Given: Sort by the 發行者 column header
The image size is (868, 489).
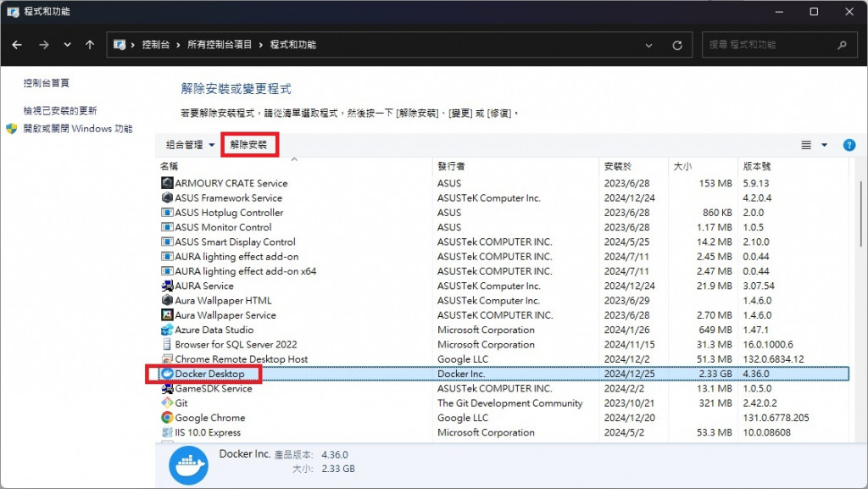Looking at the screenshot, I should coord(451,166).
